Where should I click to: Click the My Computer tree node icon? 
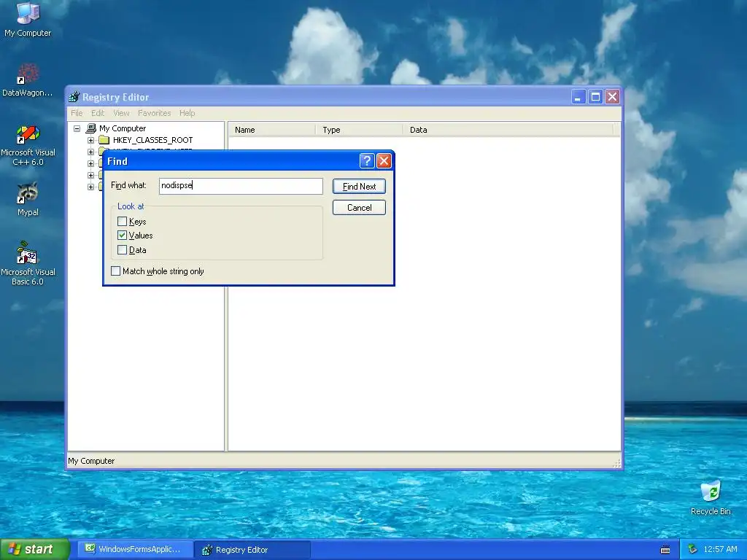[90, 128]
